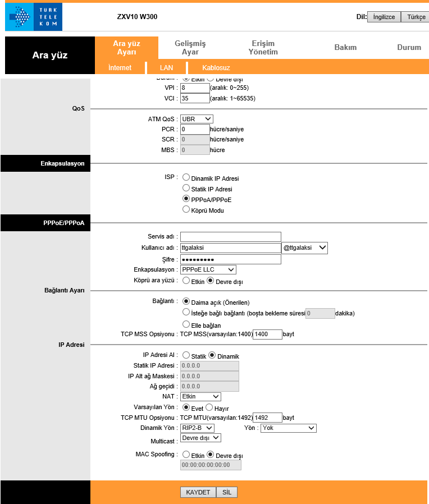This screenshot has width=429, height=504.
Task: Open the NAT dropdown
Action: pos(200,397)
